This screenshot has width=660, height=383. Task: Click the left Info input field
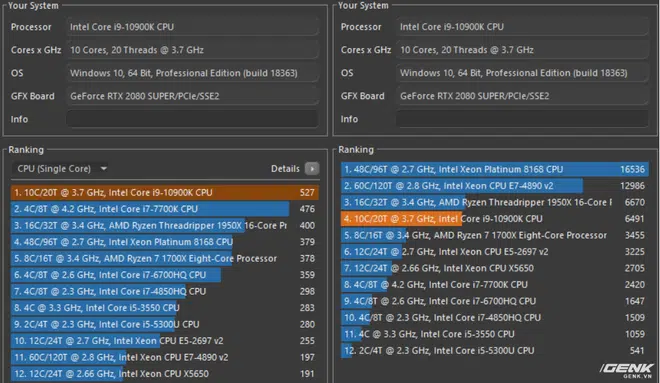[192, 119]
